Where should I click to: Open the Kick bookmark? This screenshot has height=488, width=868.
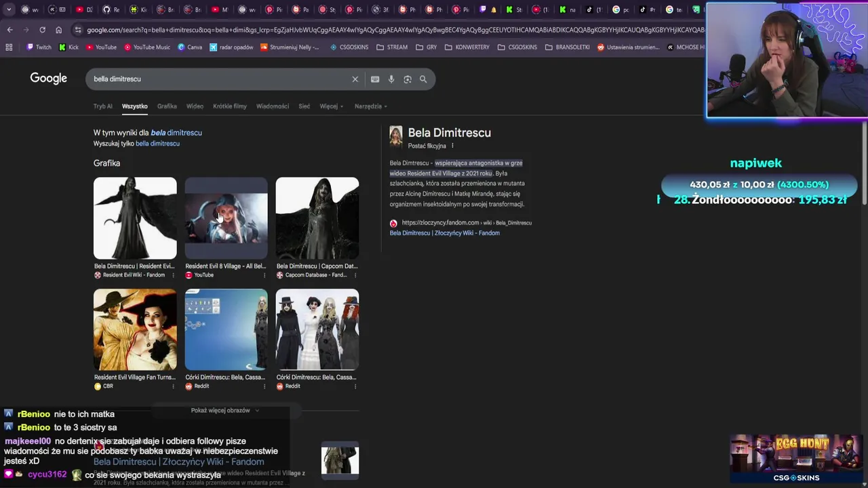tap(69, 47)
